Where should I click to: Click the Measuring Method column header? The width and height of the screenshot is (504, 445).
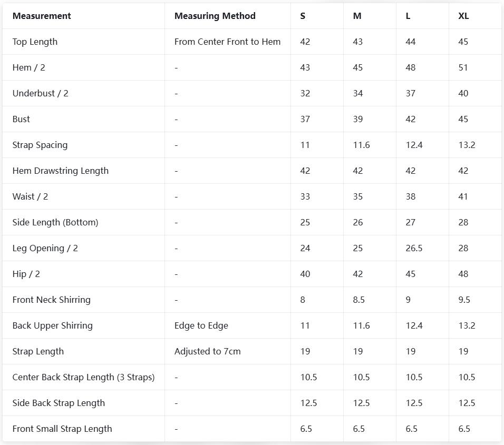(215, 16)
